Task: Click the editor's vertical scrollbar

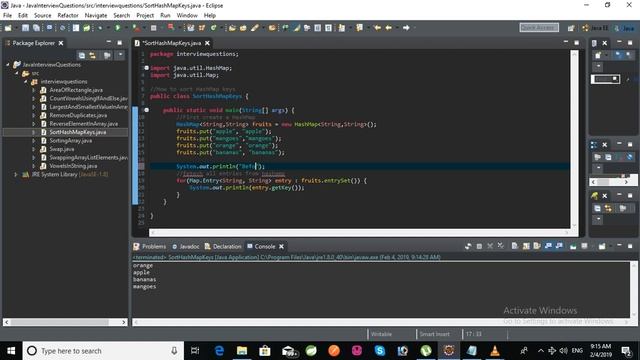Action: click(x=574, y=139)
